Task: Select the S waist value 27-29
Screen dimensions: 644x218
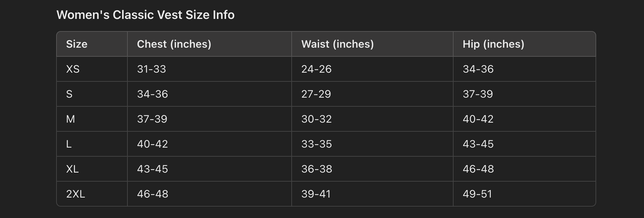Action: (316, 94)
